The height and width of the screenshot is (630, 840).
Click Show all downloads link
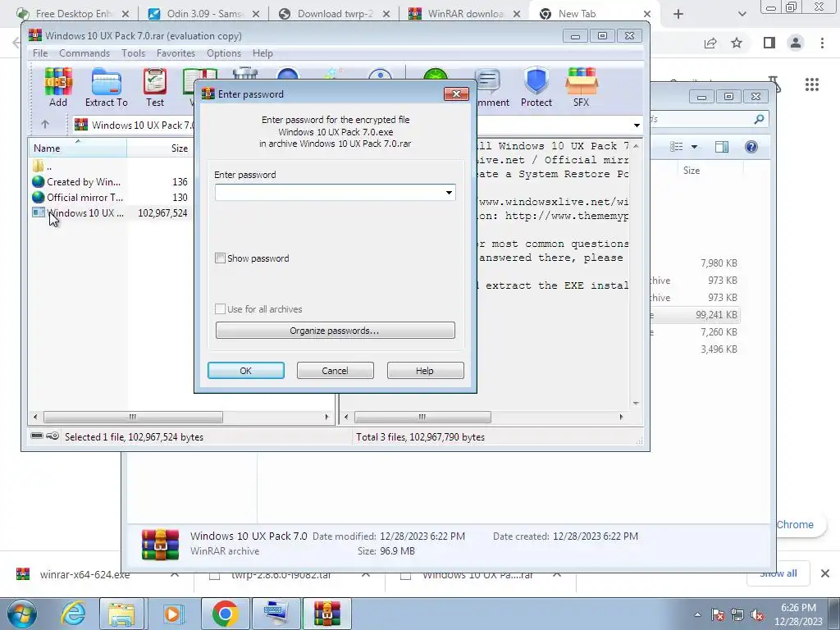click(x=778, y=573)
